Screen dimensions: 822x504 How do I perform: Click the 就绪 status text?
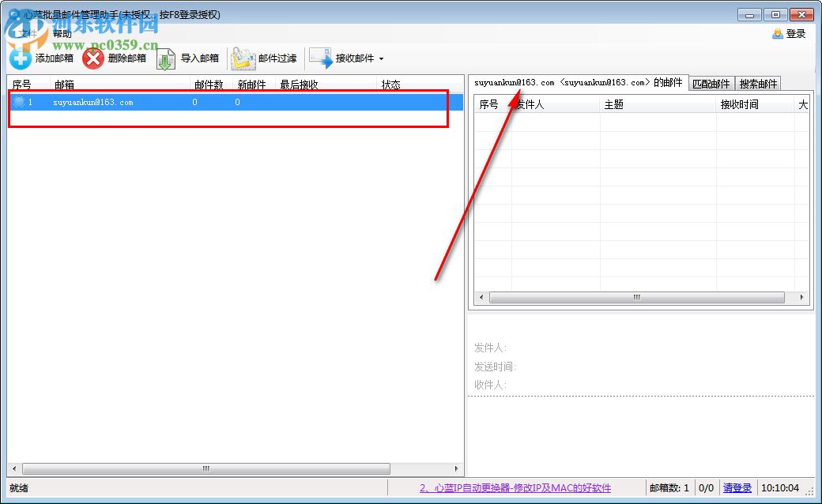(x=19, y=487)
